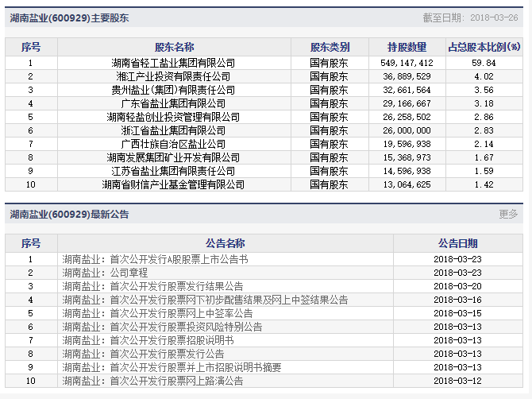Click the holding value 19,596,938
Viewport: 532px width, 399px height.
[x=407, y=144]
